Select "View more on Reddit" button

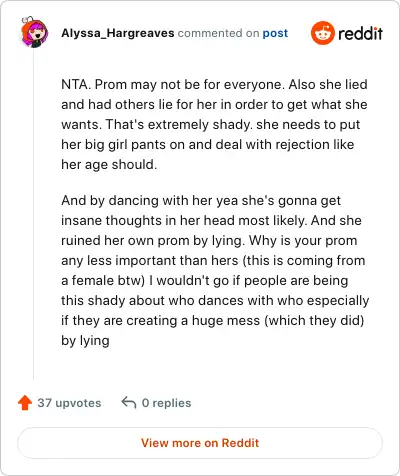point(200,443)
